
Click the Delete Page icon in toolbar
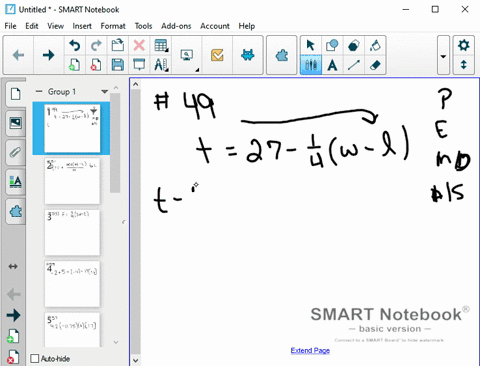tap(96, 65)
